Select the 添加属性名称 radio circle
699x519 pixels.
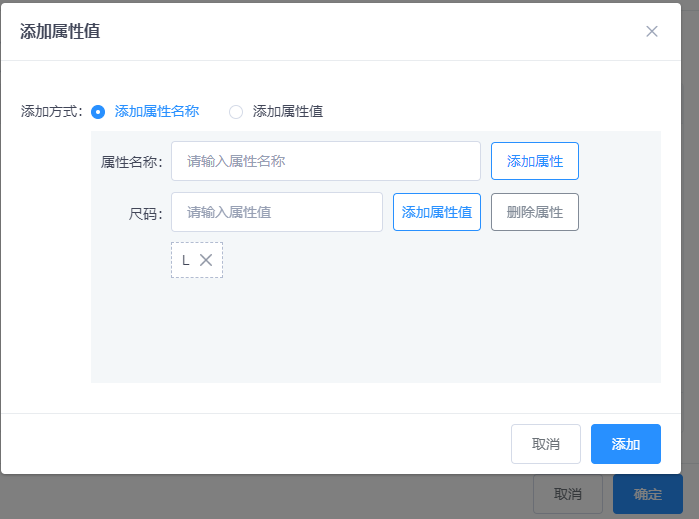(x=98, y=112)
